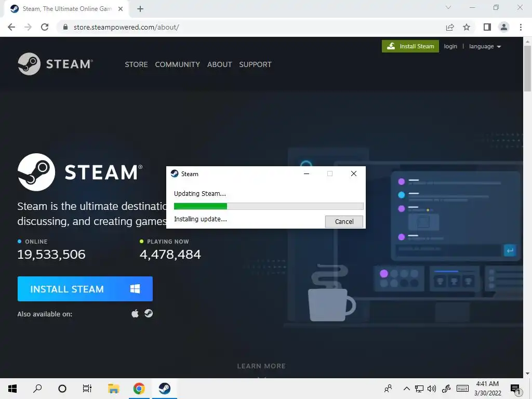Open the clock showing 4:41 AM
The width and height of the screenshot is (532, 399).
[487, 389]
